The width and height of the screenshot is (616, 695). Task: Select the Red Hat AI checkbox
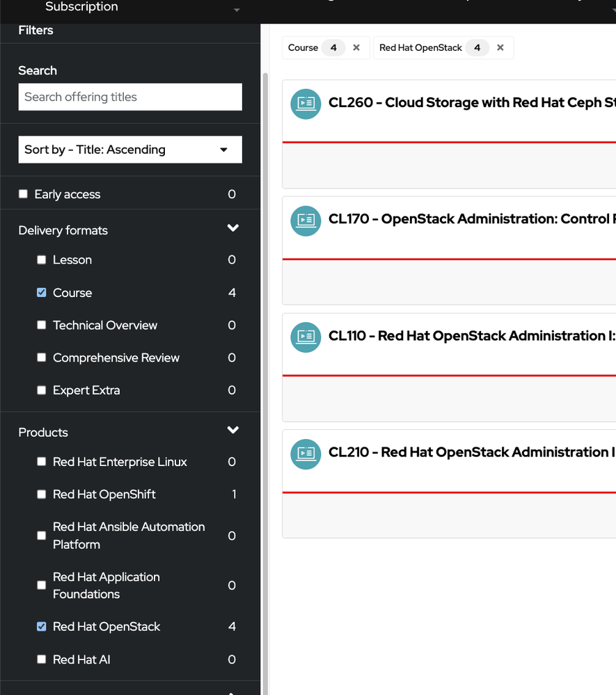coord(42,660)
